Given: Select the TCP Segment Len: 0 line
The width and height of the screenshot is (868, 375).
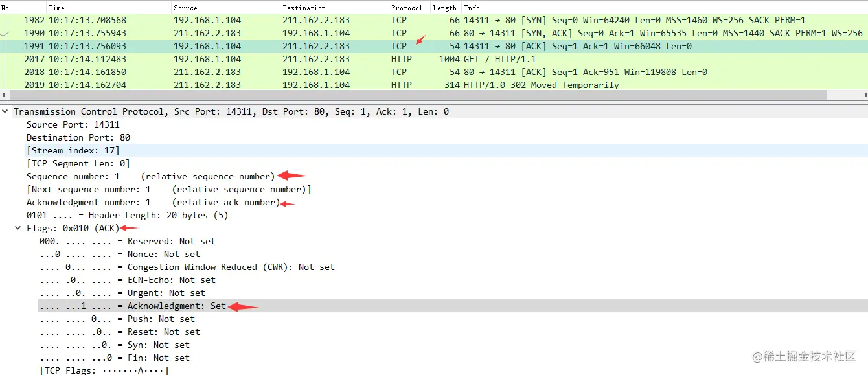Looking at the screenshot, I should coord(78,163).
